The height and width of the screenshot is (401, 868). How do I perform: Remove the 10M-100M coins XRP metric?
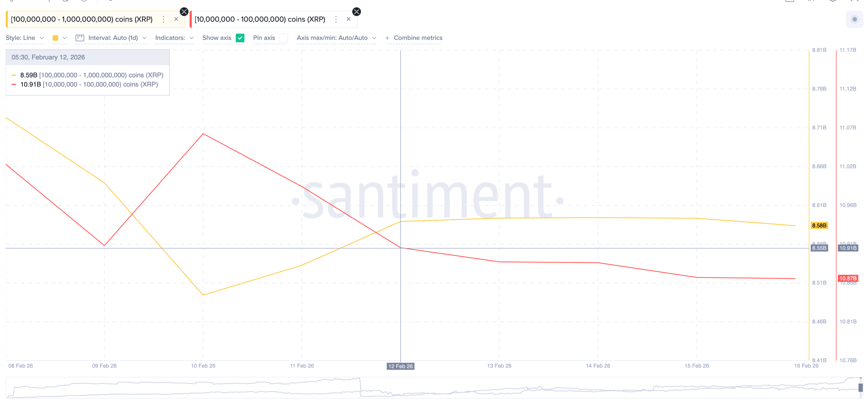point(348,19)
